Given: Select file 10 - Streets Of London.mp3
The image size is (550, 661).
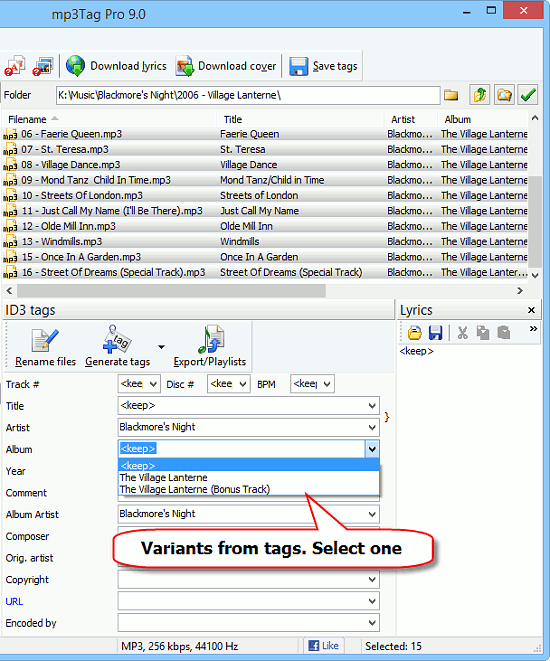Looking at the screenshot, I should click(265, 196).
